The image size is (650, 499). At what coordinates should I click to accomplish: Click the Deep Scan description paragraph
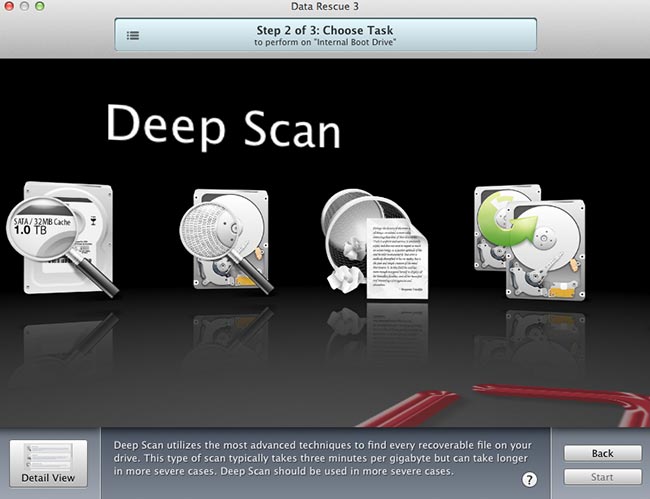click(x=323, y=458)
